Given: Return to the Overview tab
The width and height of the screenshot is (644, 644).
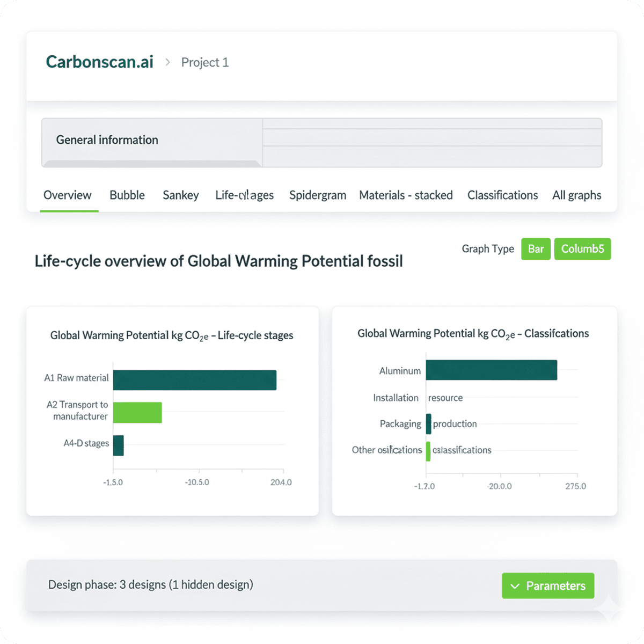Looking at the screenshot, I should click(68, 195).
